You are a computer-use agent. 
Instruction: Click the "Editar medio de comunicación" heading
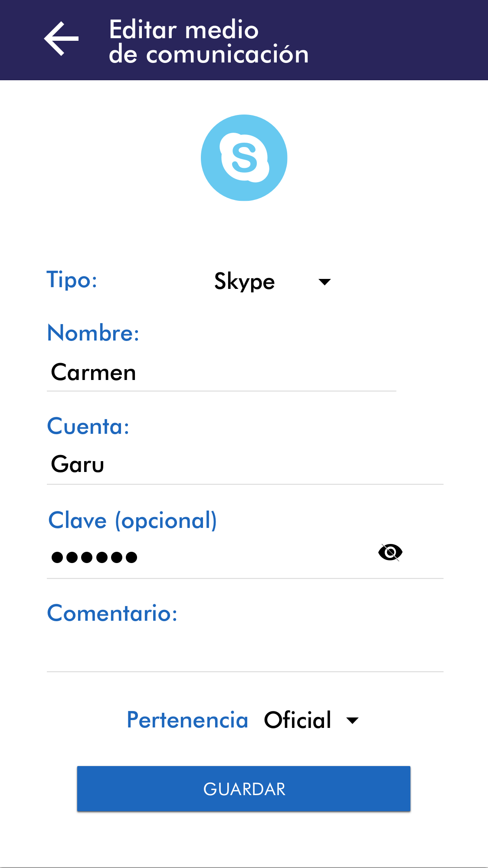[209, 42]
